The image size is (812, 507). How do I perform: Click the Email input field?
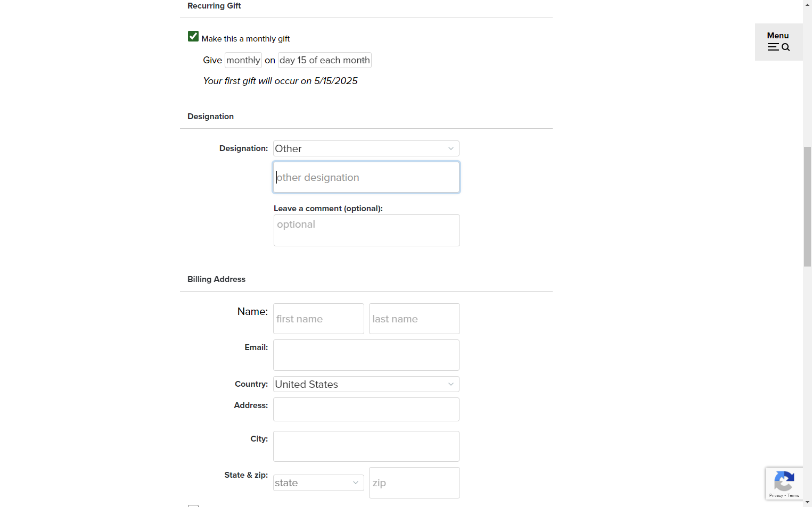point(366,355)
